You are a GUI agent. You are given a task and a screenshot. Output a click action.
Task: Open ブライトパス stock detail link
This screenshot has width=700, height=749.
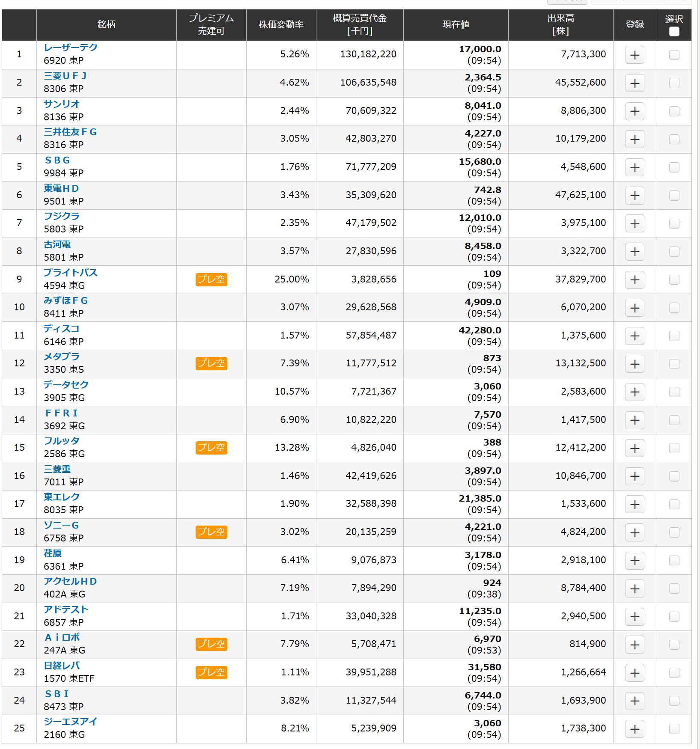(71, 273)
